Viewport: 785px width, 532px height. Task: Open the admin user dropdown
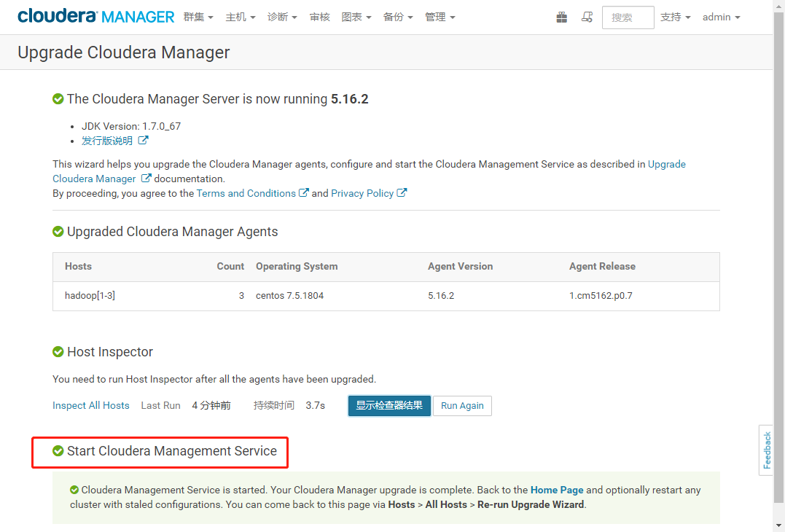(x=722, y=17)
